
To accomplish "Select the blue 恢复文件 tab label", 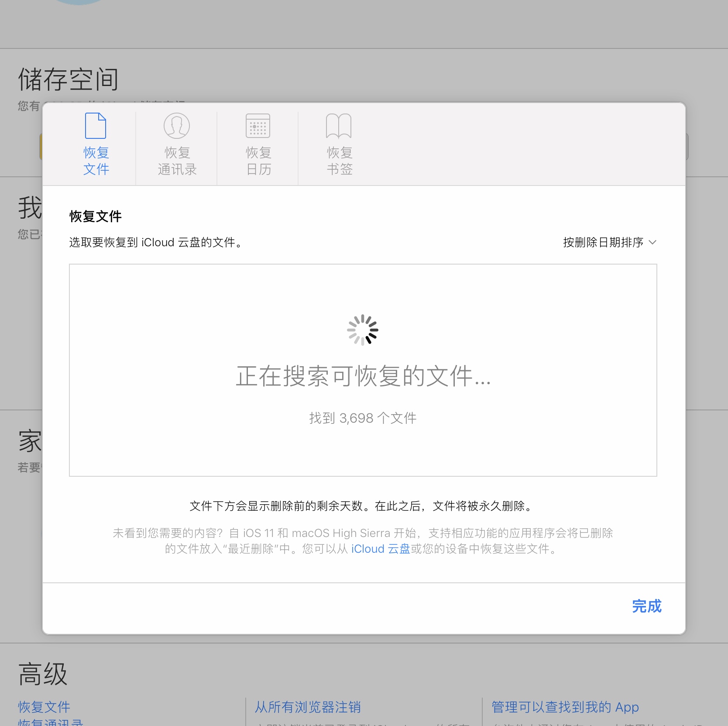I will pos(96,161).
